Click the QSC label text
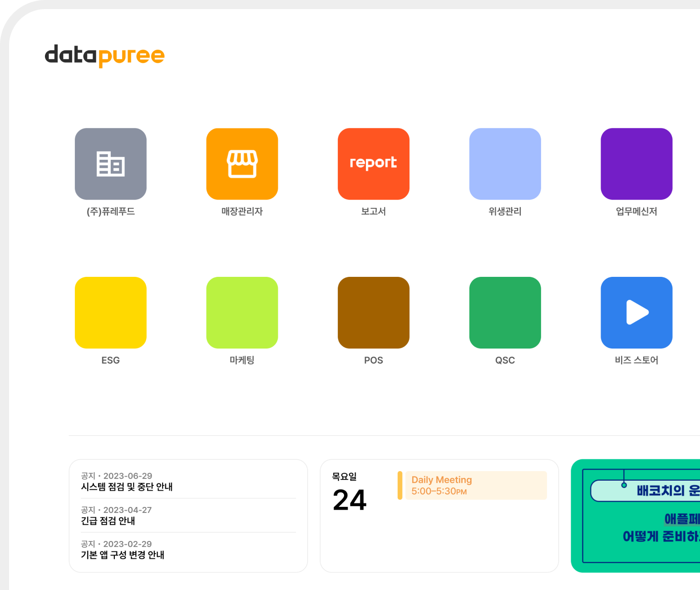Viewport: 700px width, 590px height. click(x=505, y=360)
